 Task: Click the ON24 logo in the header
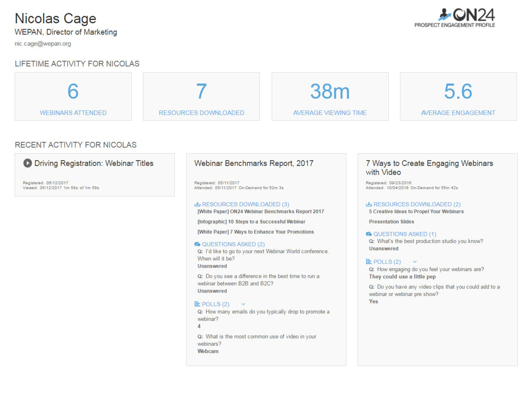pyautogui.click(x=467, y=15)
